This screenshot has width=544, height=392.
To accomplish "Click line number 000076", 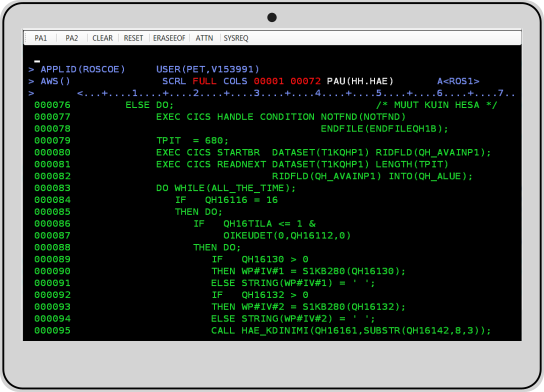I will click(x=52, y=105).
